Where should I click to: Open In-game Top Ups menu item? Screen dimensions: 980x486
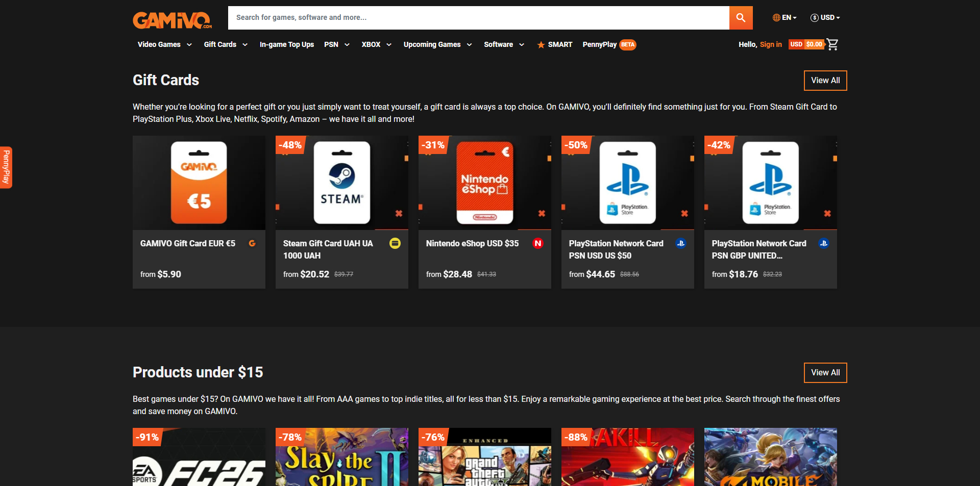point(287,45)
